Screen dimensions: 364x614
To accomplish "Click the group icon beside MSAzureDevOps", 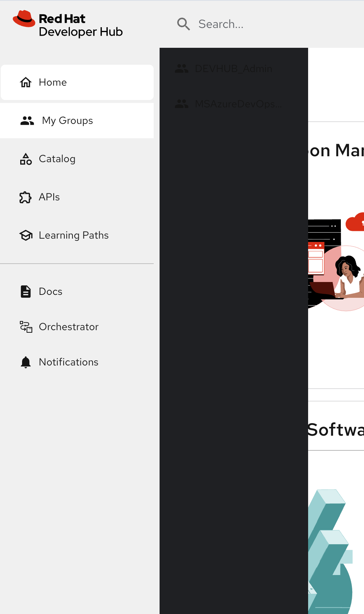I will (x=182, y=104).
